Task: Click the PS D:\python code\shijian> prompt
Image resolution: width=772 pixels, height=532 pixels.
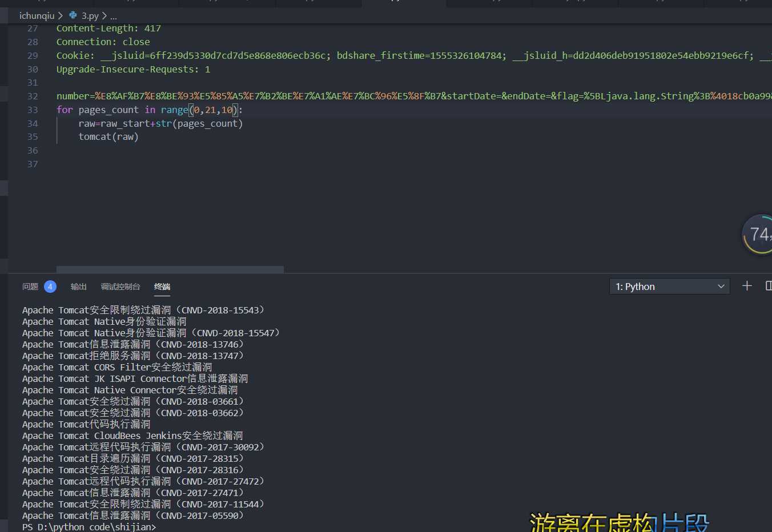Action: [89, 527]
